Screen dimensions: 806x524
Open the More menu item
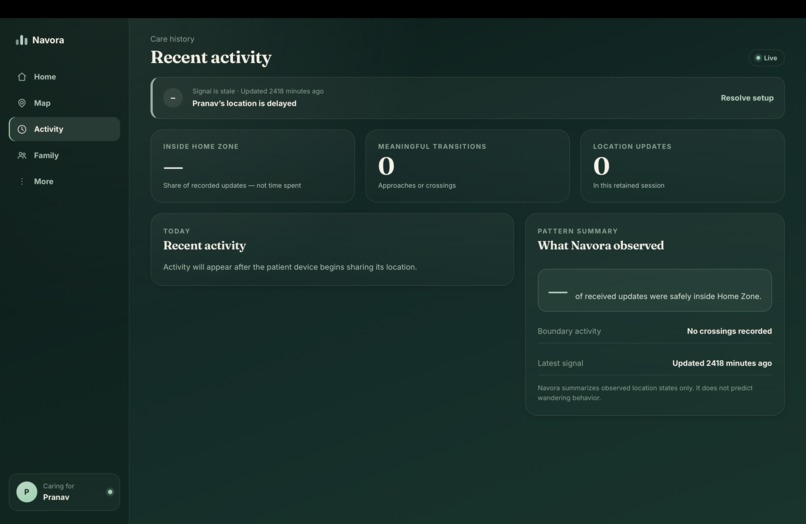pyautogui.click(x=64, y=182)
